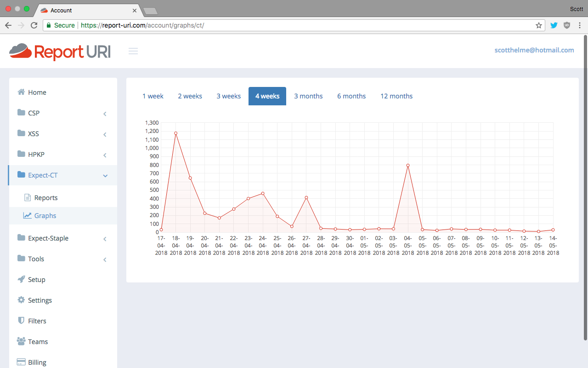Expand the CSP section chevron
The image size is (588, 368).
click(105, 113)
